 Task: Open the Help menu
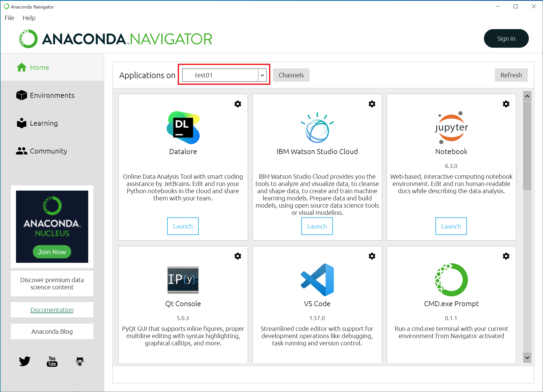pos(29,18)
